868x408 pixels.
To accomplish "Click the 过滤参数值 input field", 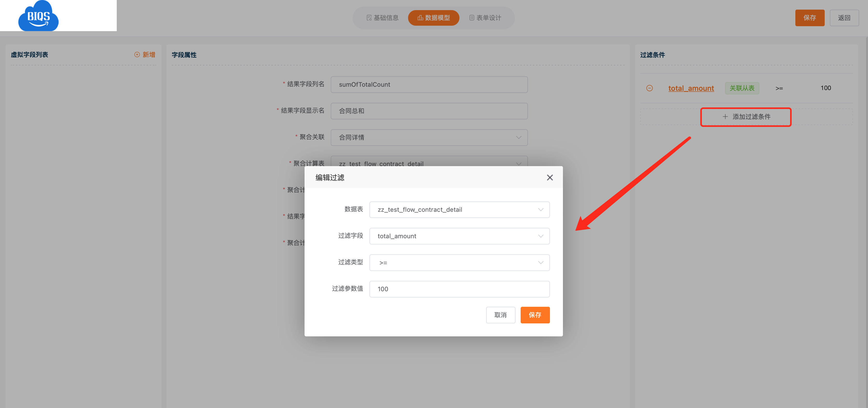I will point(459,289).
